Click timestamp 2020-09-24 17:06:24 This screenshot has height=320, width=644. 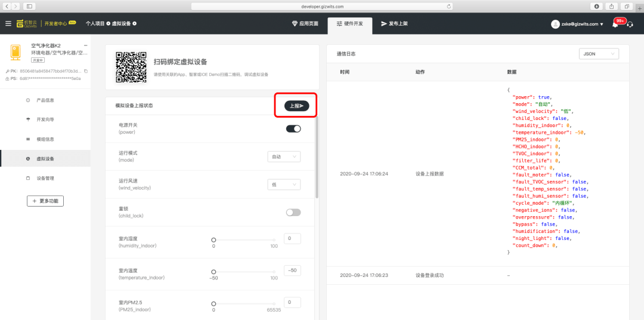(364, 174)
